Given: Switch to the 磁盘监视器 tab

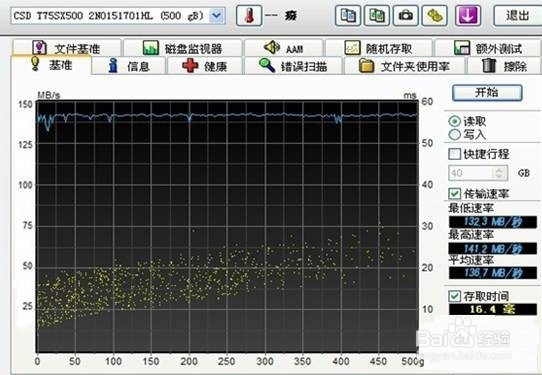Looking at the screenshot, I should (183, 48).
